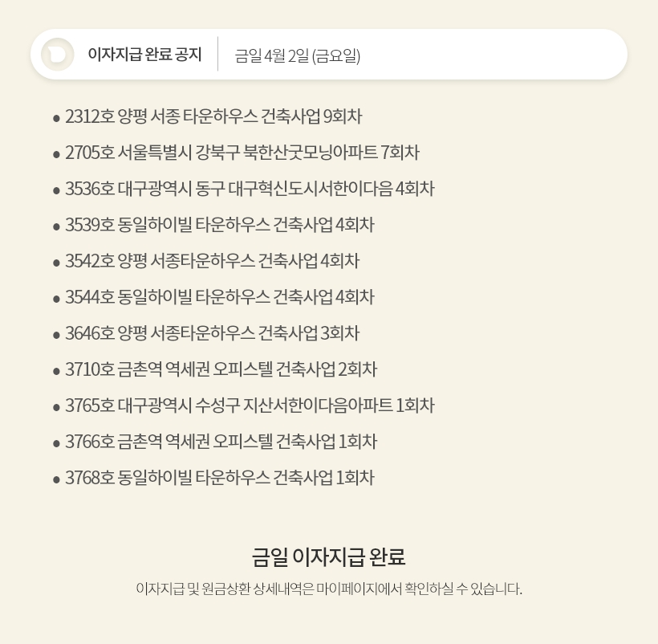Click the '금일 이자지급 완료' heading
Screen dimensions: 658x644
(329, 556)
